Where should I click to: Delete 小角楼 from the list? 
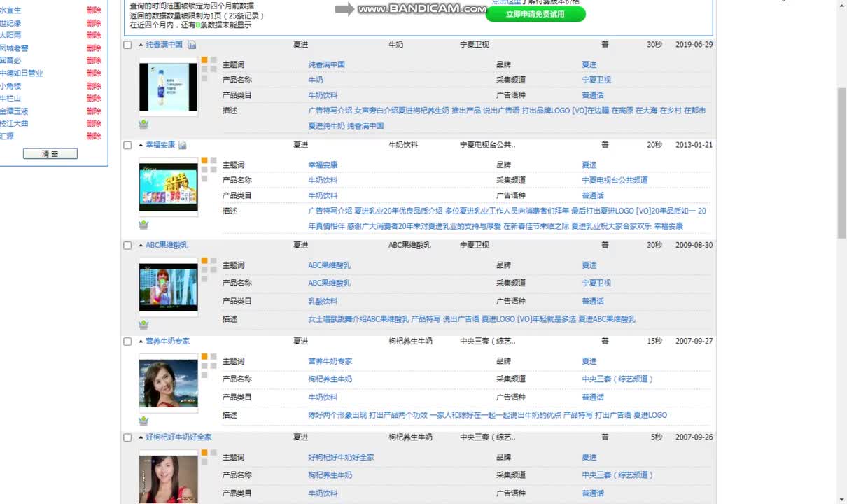coord(94,85)
